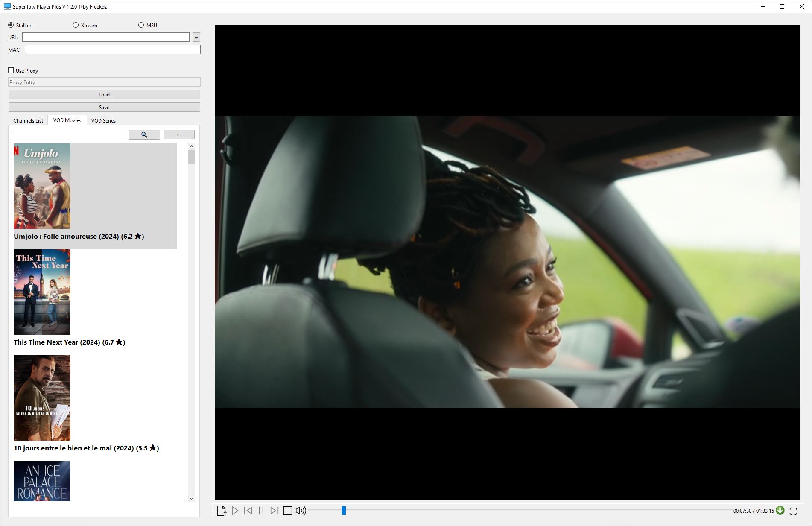812x526 pixels.
Task: Open media file from playback bar
Action: [x=221, y=511]
